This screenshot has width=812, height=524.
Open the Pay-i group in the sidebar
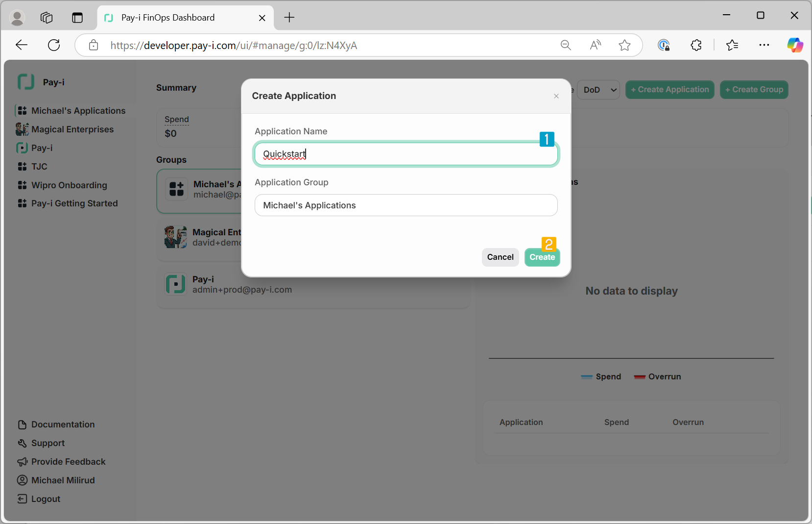coord(35,148)
